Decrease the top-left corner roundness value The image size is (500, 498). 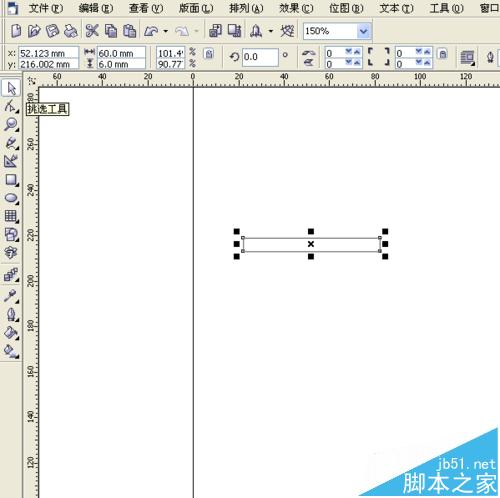click(x=349, y=52)
